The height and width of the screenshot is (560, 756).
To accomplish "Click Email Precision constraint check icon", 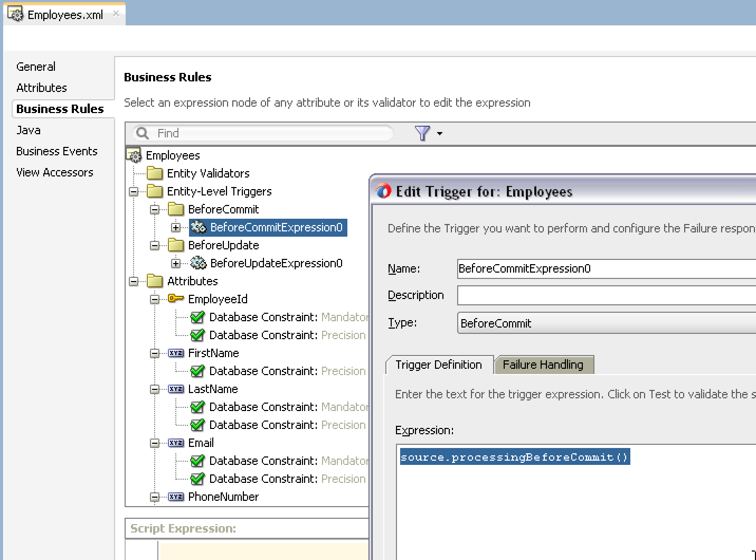I will pos(197,479).
